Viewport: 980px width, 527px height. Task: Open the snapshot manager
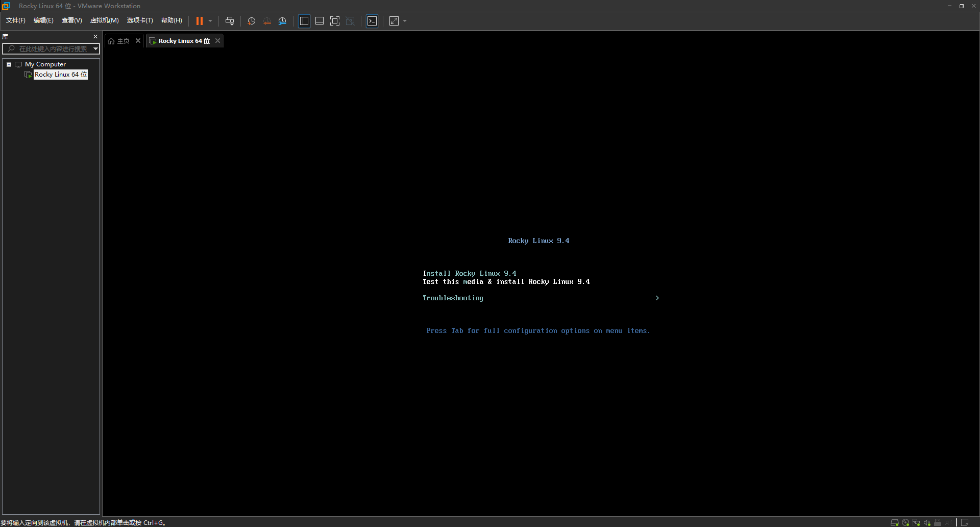point(282,21)
